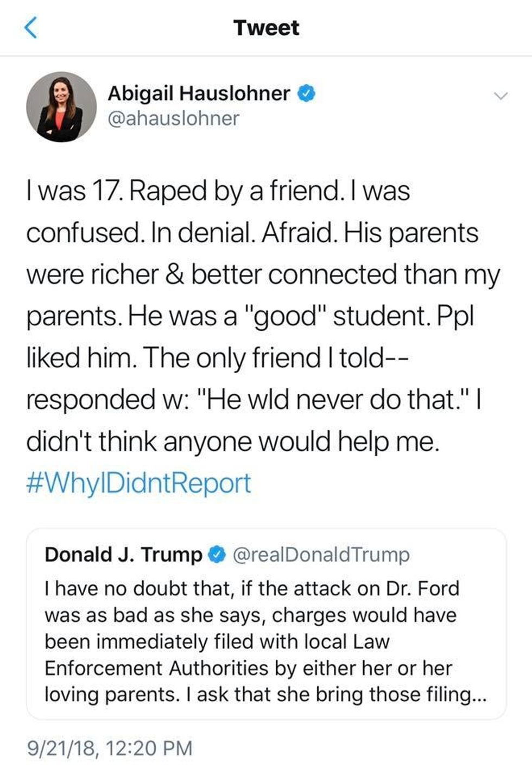Click Abigail Hauslohner's blue verified badge
Image resolution: width=532 pixels, height=774 pixels.
tap(307, 93)
